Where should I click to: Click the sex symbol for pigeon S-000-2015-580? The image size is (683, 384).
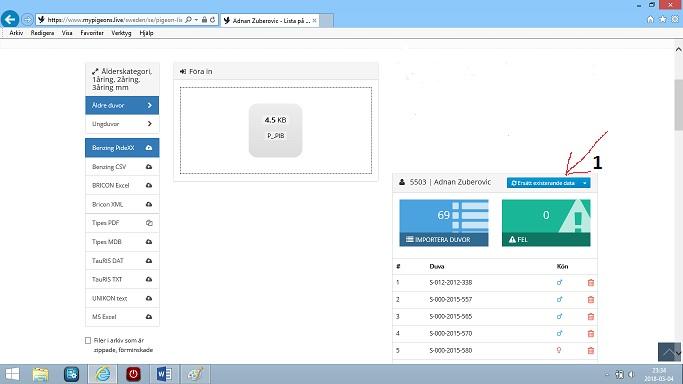(559, 350)
